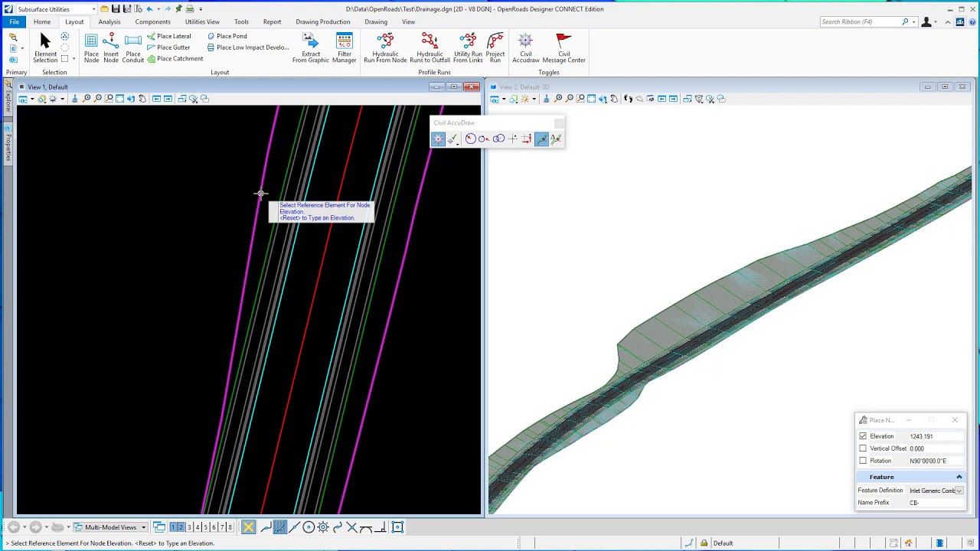Open the Analysis ribbon tab
Viewport: 980px width, 551px height.
[109, 21]
